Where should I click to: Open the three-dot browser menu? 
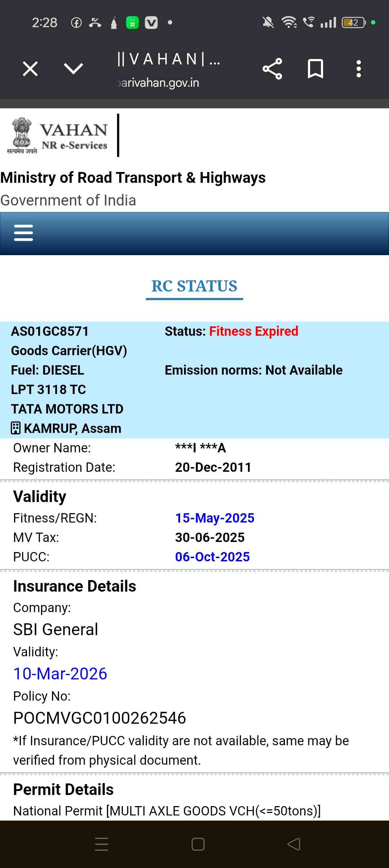point(358,68)
